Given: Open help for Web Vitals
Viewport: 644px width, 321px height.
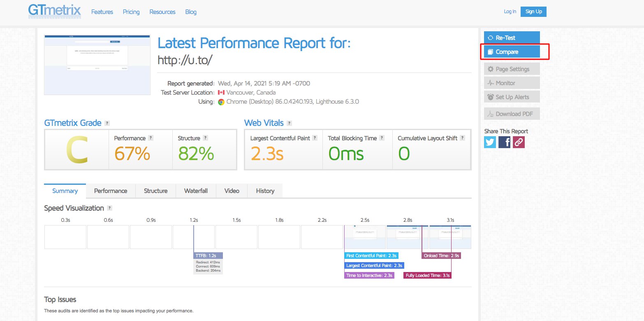Looking at the screenshot, I should tap(290, 123).
